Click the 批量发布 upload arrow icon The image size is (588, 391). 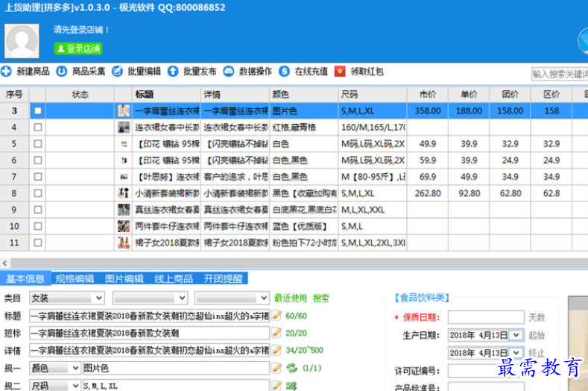[173, 71]
